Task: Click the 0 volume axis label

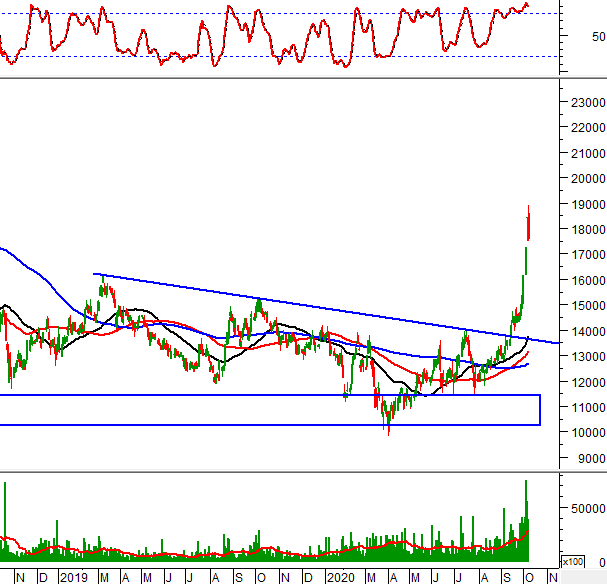Action: (x=602, y=563)
